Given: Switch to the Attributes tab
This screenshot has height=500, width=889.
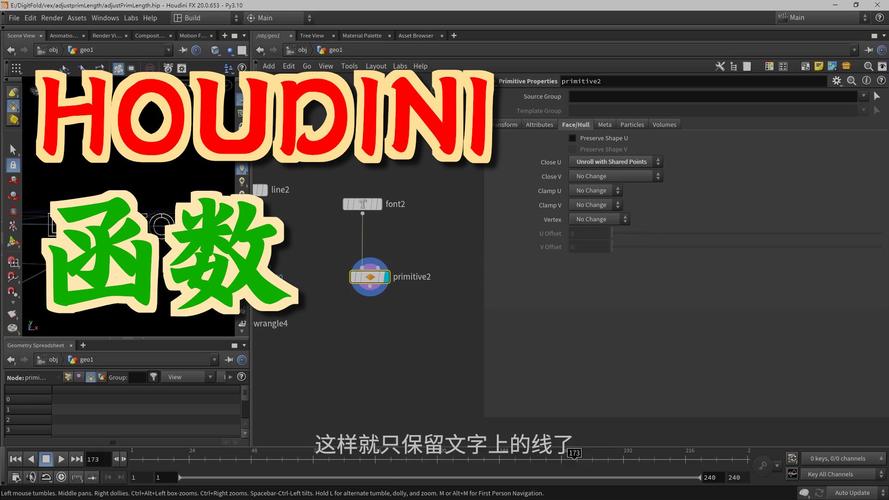Looking at the screenshot, I should coord(539,125).
